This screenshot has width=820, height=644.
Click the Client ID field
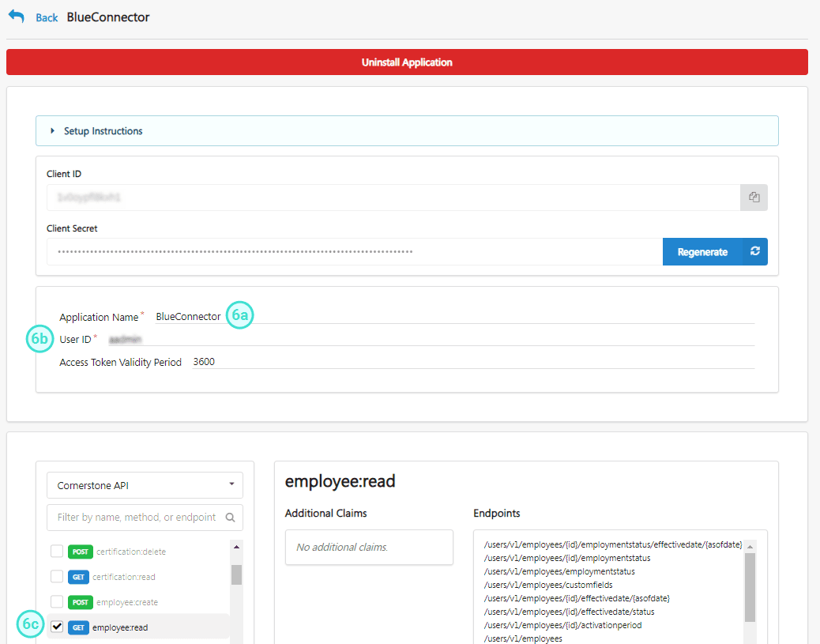pyautogui.click(x=393, y=198)
